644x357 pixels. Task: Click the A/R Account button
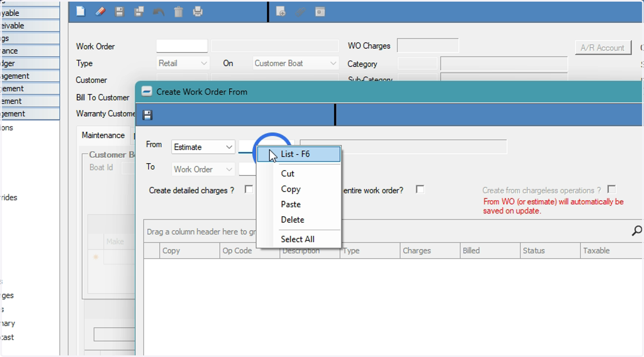603,48
